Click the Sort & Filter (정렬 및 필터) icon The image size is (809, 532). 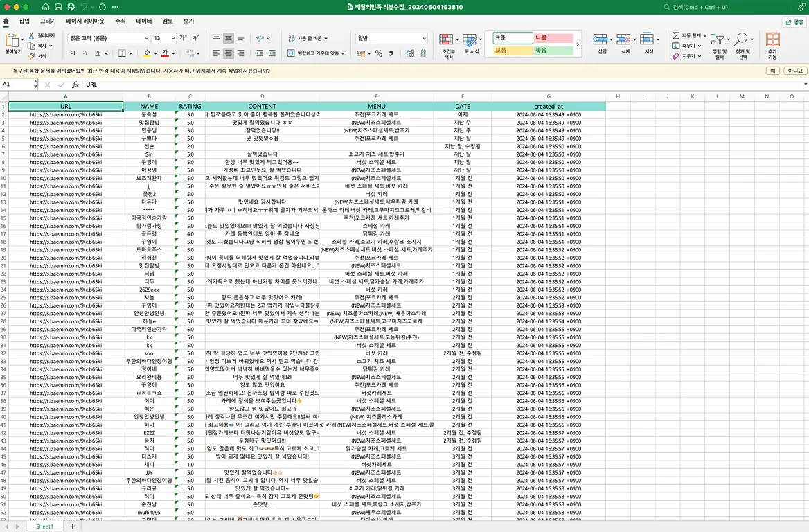tap(719, 41)
